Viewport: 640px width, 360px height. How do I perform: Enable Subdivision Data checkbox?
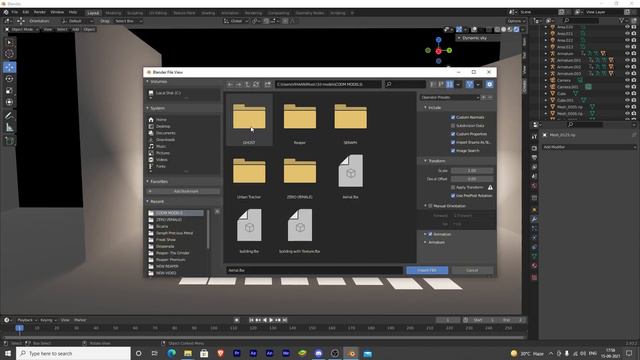click(x=453, y=126)
